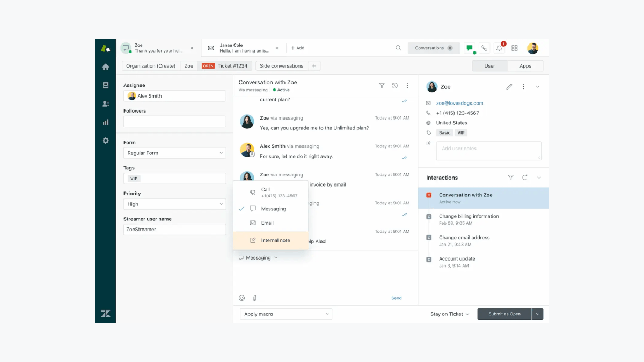
Task: Open the Priority dropdown set to High
Action: click(x=174, y=204)
